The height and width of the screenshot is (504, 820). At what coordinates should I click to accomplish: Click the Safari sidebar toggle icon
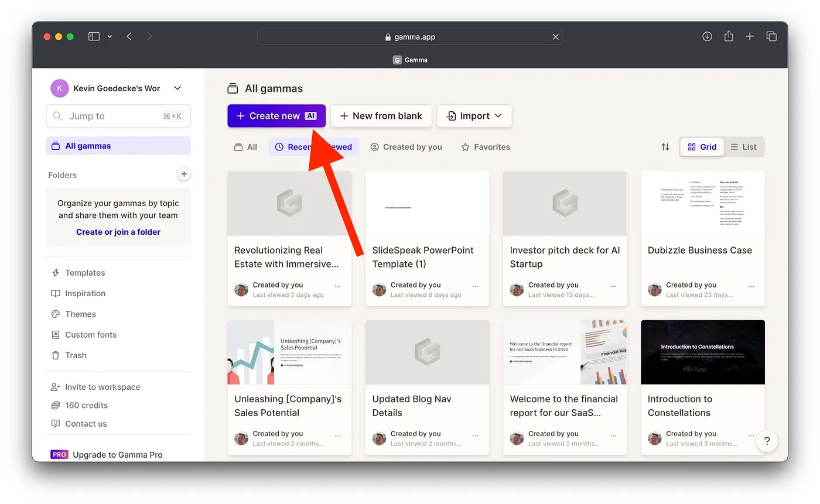pos(94,36)
